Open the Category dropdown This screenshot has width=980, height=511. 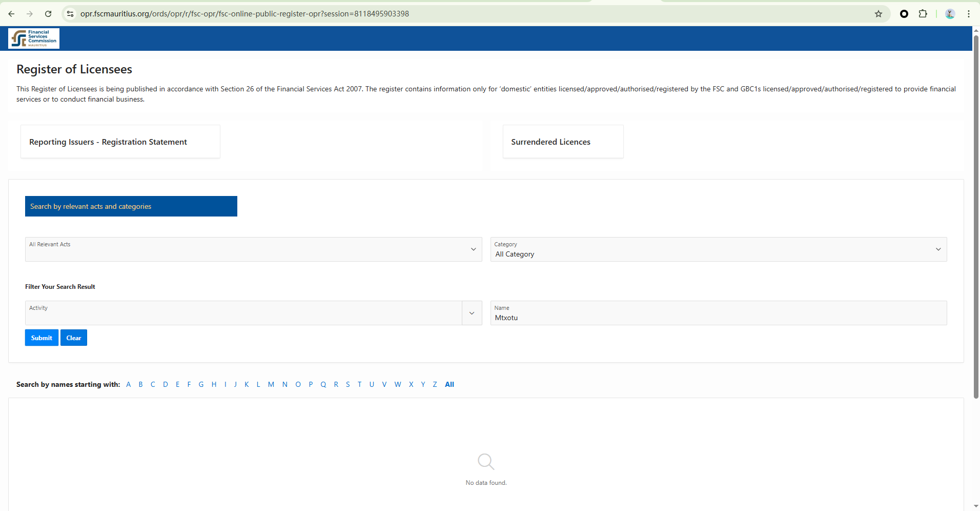click(x=938, y=249)
